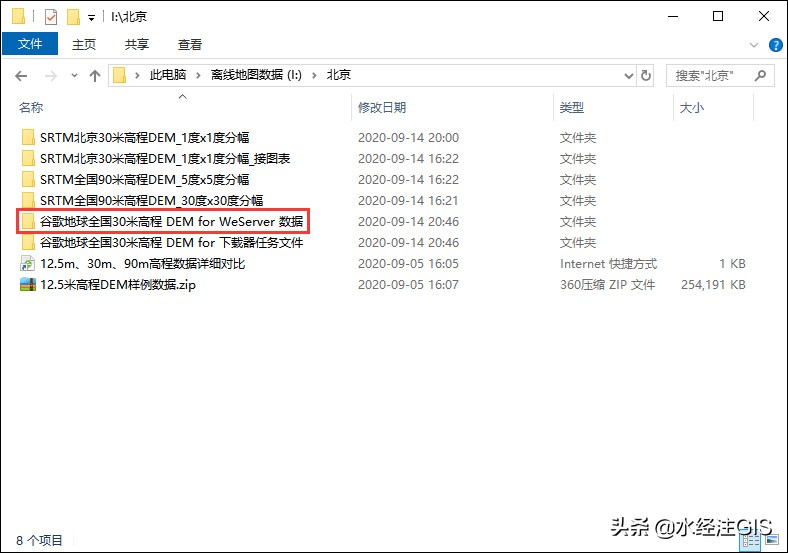The width and height of the screenshot is (788, 553).
Task: Click the folder icon in address bar
Action: (x=120, y=75)
